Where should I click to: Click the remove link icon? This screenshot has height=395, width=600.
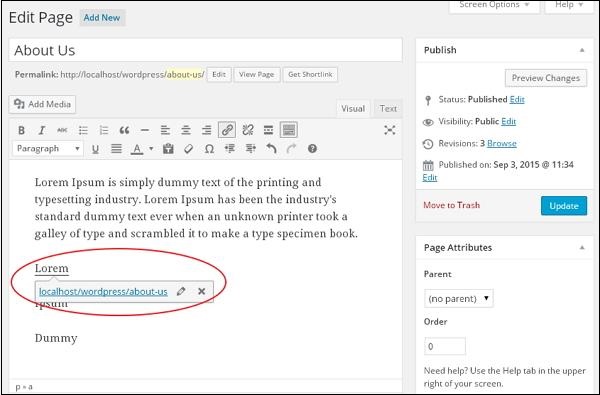248,131
